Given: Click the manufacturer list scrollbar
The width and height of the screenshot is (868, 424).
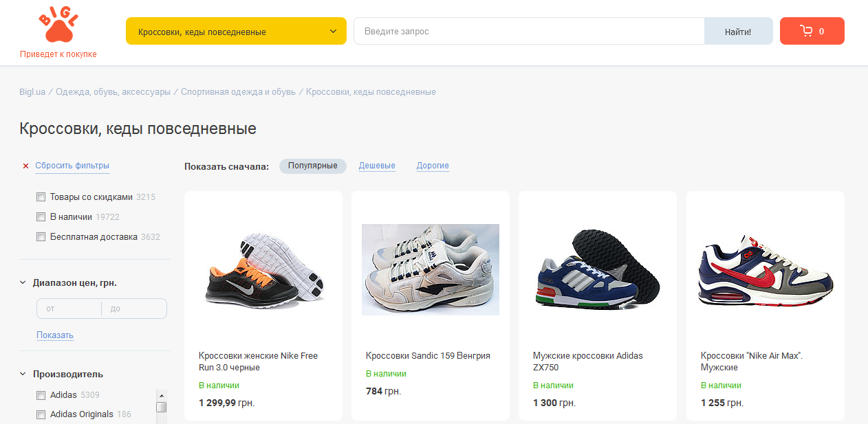Looking at the screenshot, I should pyautogui.click(x=162, y=407).
